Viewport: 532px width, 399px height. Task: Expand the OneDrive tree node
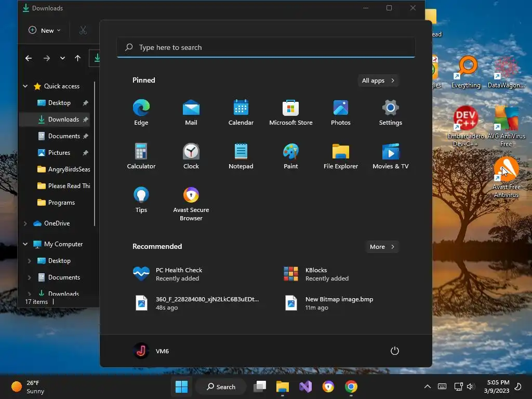pos(25,223)
